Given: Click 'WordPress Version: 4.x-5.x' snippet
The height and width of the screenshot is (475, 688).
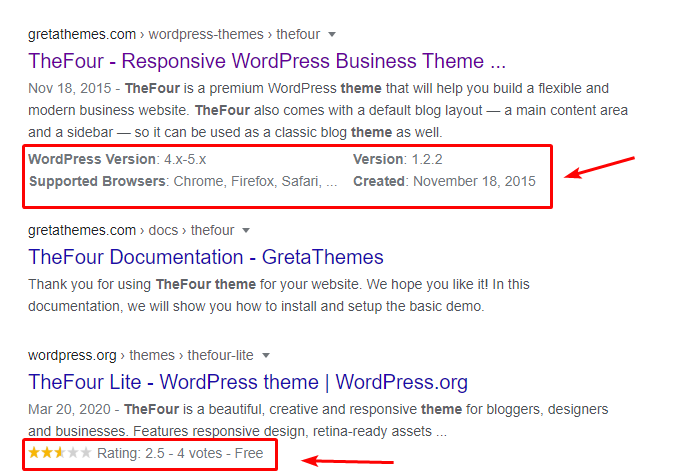Looking at the screenshot, I should pos(117,159).
